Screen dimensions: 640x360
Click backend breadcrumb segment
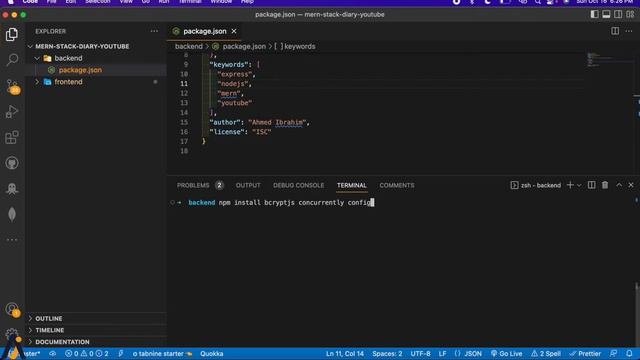point(189,47)
